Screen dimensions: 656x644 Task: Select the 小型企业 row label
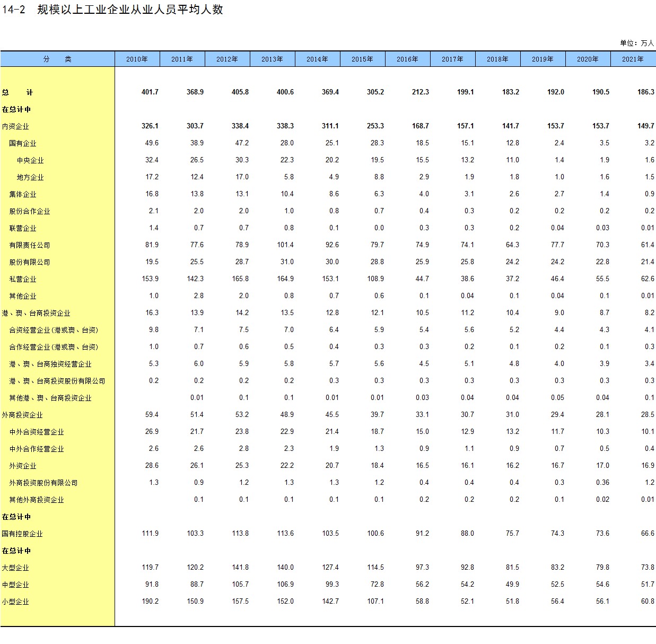(x=15, y=602)
